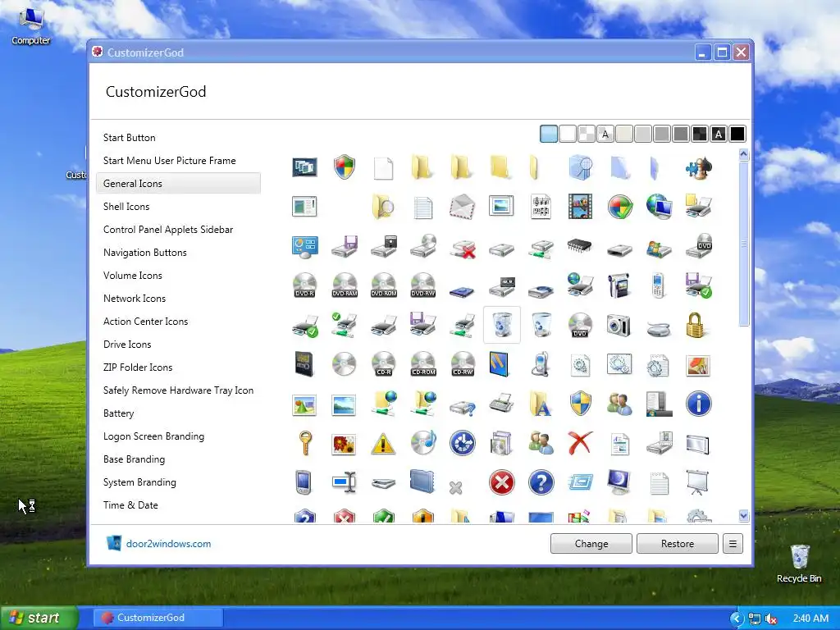The image size is (840, 630).
Task: Select the CD-RW disc icon
Action: pyautogui.click(x=463, y=363)
